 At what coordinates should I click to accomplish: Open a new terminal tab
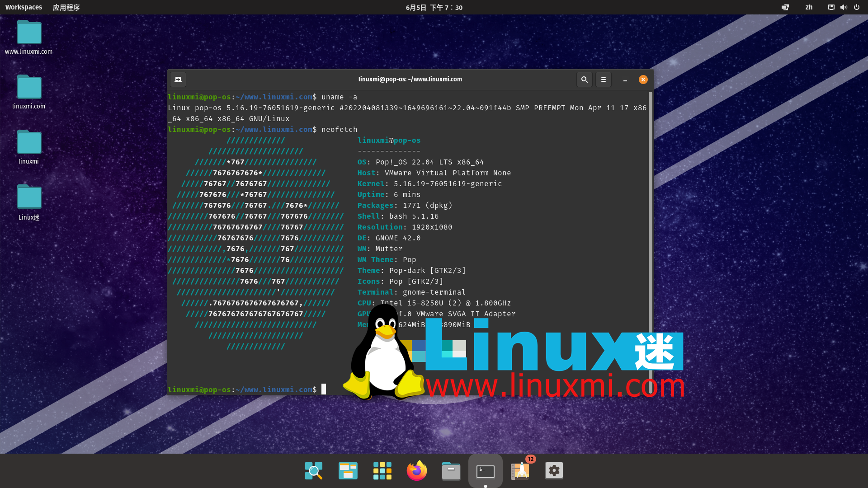(x=178, y=80)
